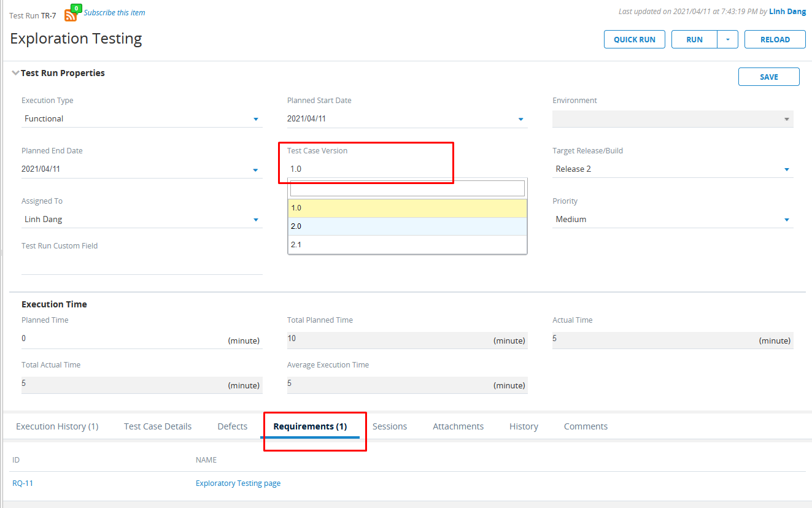Screen dimensions: 812x508
Task: Open the Execution Type dropdown
Action: click(256, 119)
